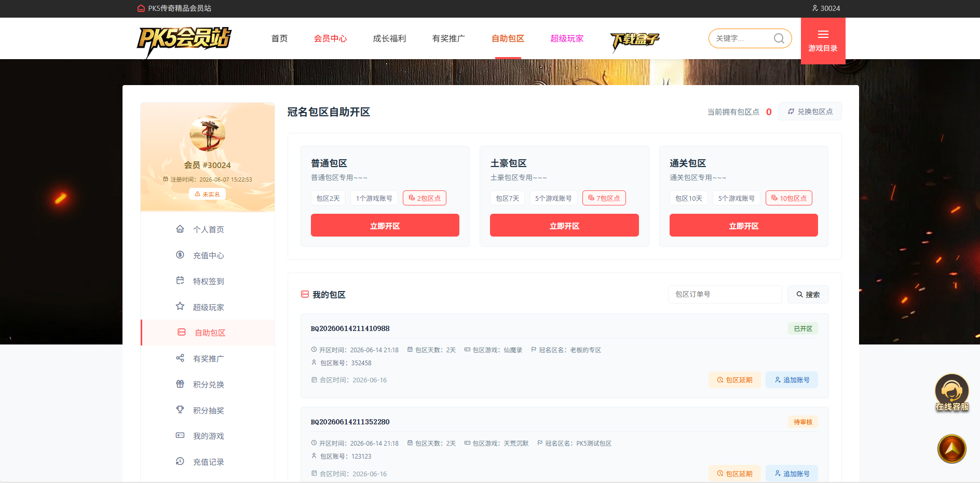Click the 7包区点 price tag

point(604,198)
